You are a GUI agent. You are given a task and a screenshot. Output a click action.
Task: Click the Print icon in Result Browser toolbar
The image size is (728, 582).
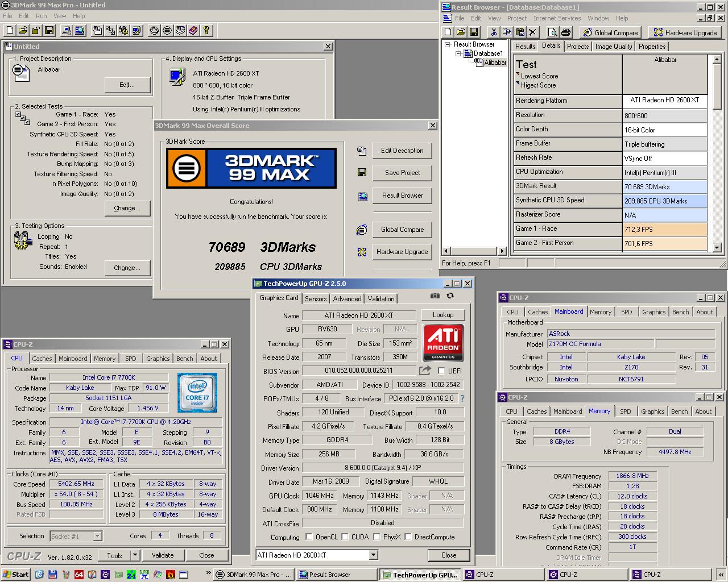[x=565, y=32]
